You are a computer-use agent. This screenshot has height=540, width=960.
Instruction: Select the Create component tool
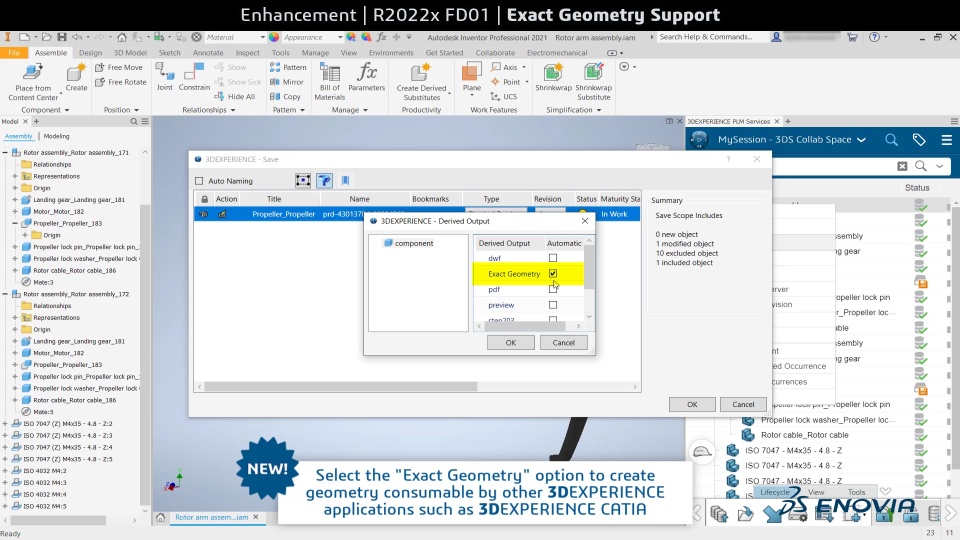(x=77, y=77)
